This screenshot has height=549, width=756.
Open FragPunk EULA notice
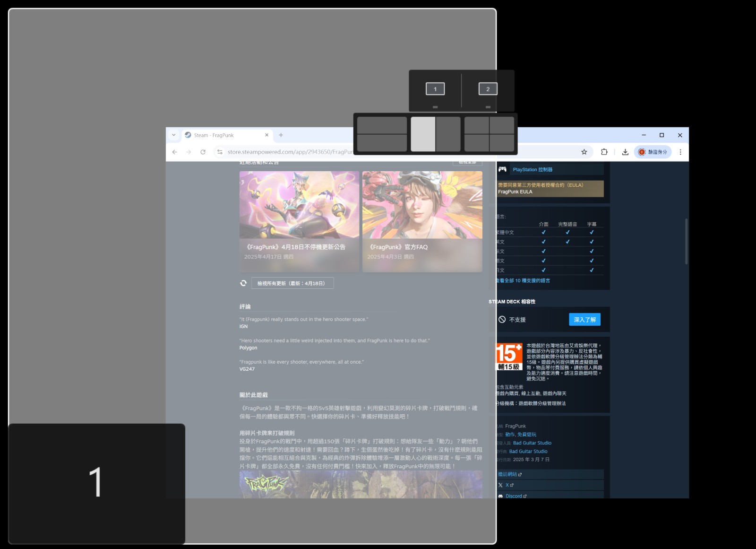[x=550, y=188]
